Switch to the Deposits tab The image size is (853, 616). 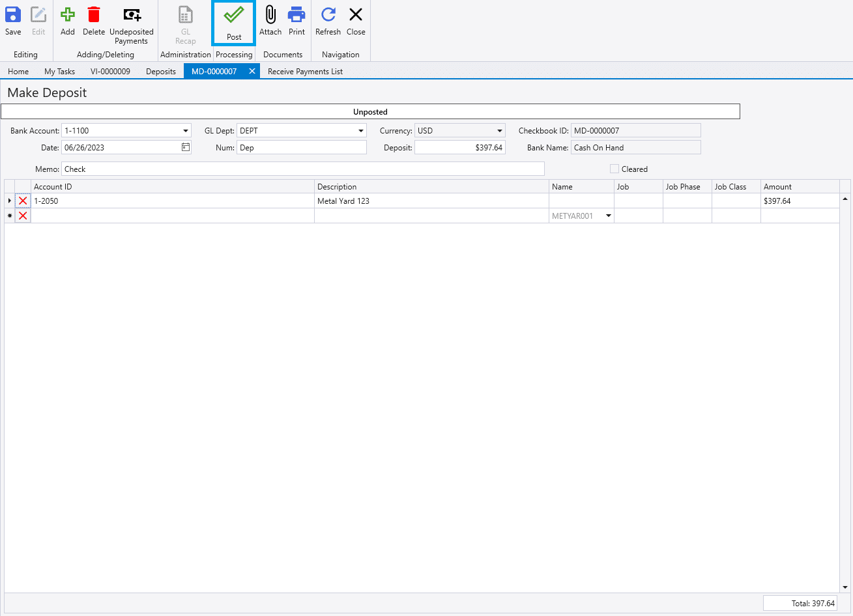[x=160, y=71]
